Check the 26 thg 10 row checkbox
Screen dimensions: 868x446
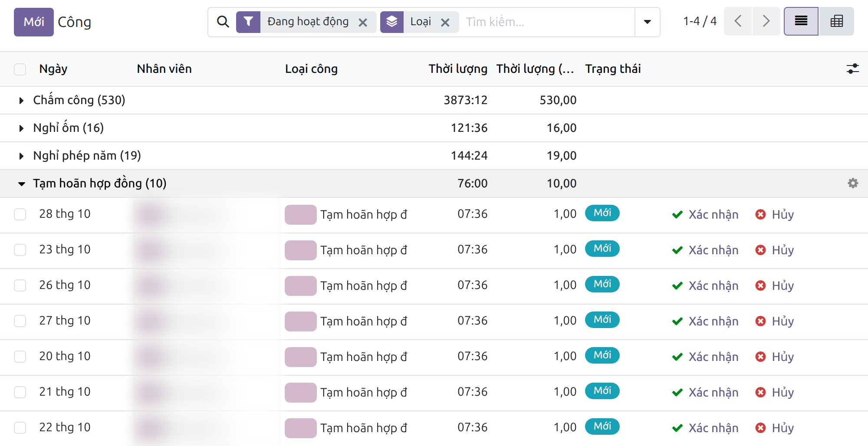click(20, 285)
